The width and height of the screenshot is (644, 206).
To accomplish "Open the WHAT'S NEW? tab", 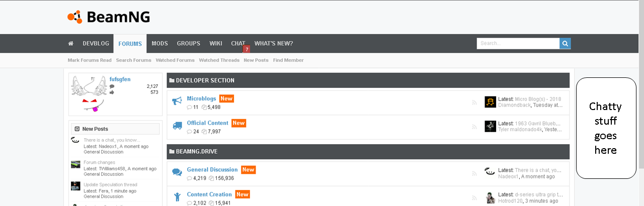I will tap(273, 44).
